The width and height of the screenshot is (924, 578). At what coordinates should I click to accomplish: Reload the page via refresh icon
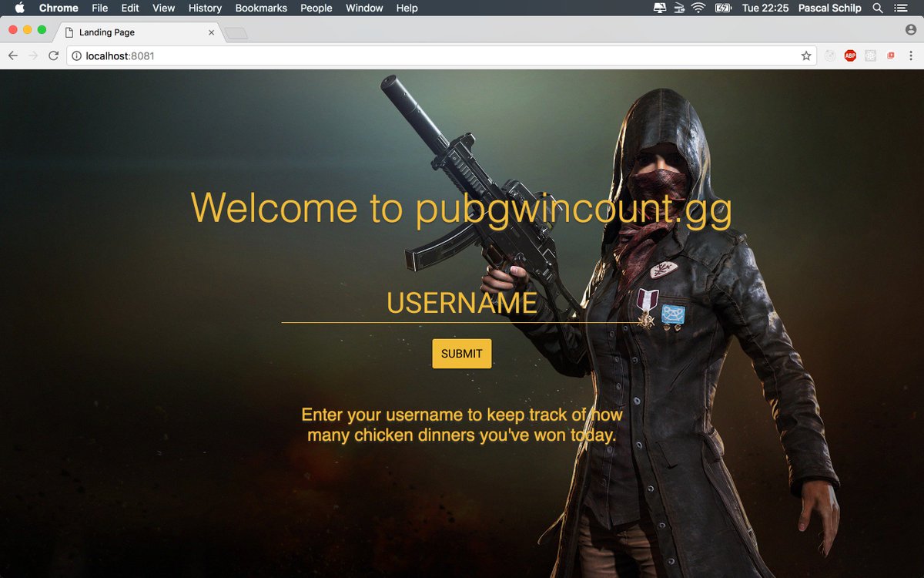(52, 55)
